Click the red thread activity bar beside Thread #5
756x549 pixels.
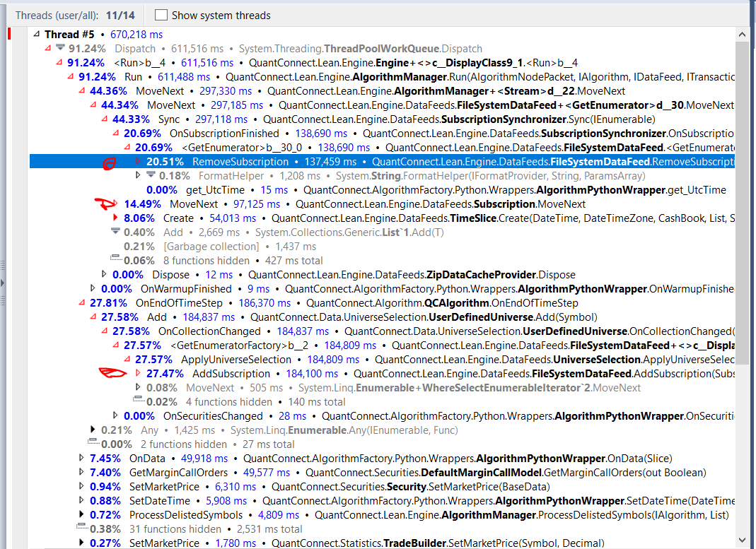8,34
